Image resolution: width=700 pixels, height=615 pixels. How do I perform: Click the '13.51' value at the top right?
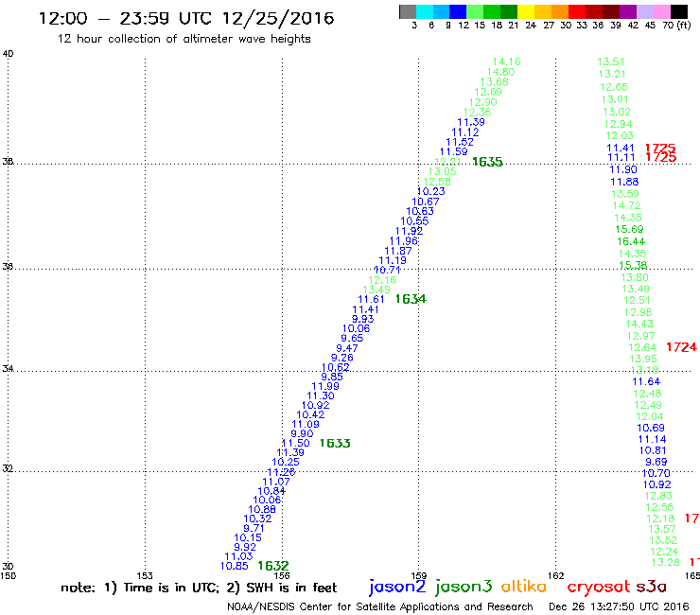coord(611,61)
